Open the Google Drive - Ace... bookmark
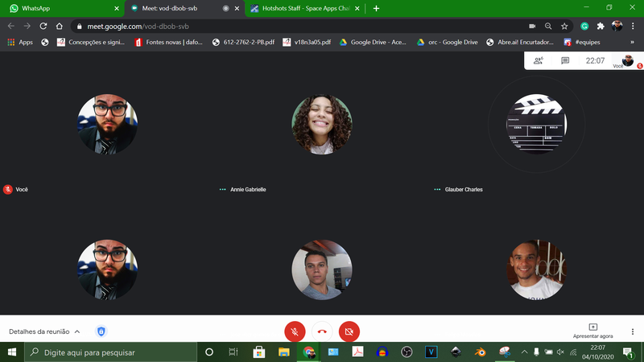The width and height of the screenshot is (644, 362). (x=373, y=42)
